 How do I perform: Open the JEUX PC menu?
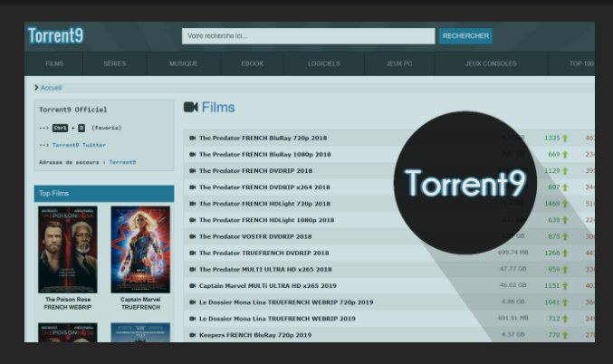click(x=399, y=63)
